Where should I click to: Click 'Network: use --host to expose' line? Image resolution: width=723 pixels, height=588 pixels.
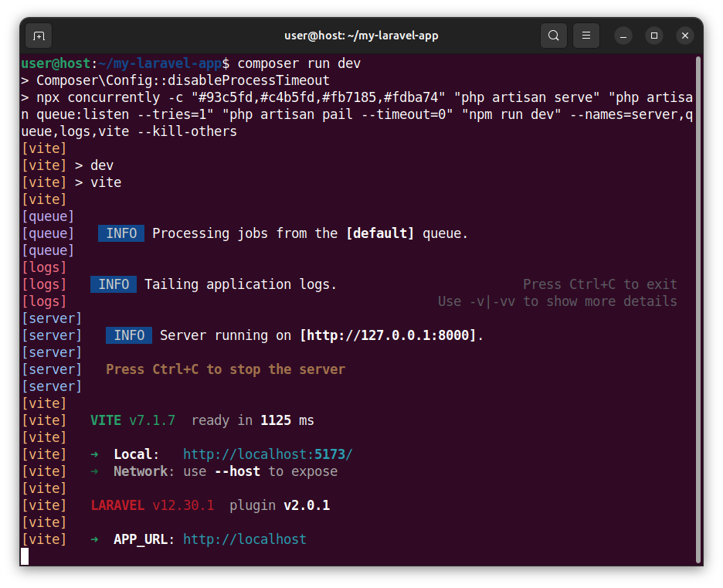[x=226, y=471]
